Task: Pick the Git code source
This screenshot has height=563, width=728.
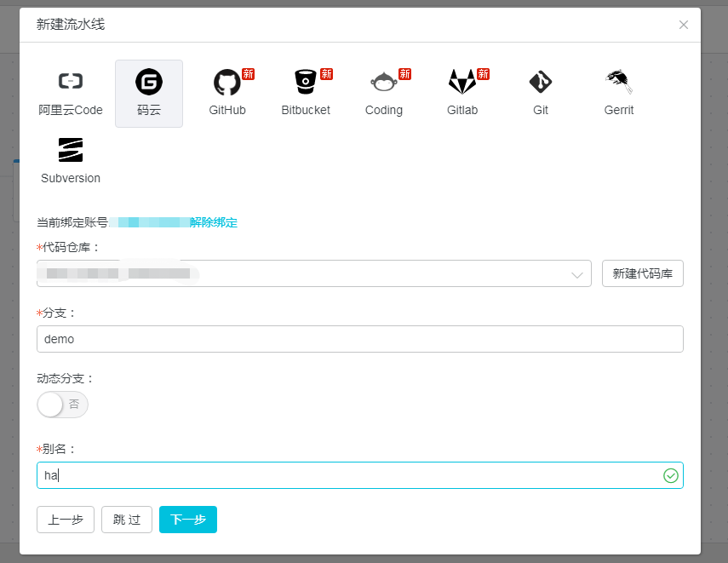Action: [541, 94]
